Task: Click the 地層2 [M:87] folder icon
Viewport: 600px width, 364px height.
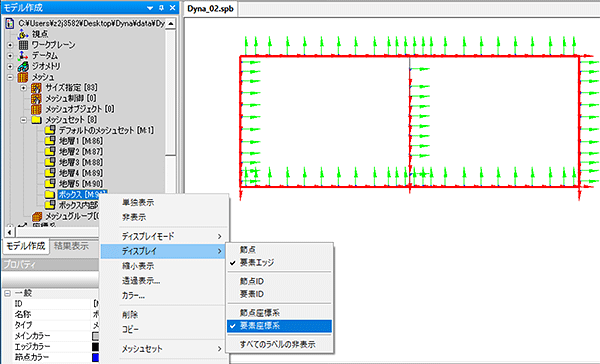Action: coord(50,152)
